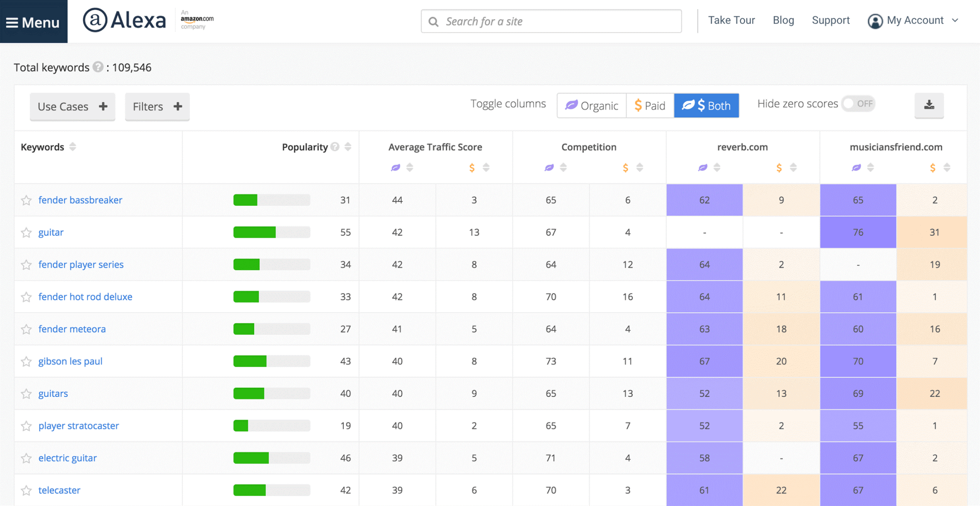The width and height of the screenshot is (980, 506).
Task: Open the electric guitar keyword link
Action: 67,458
